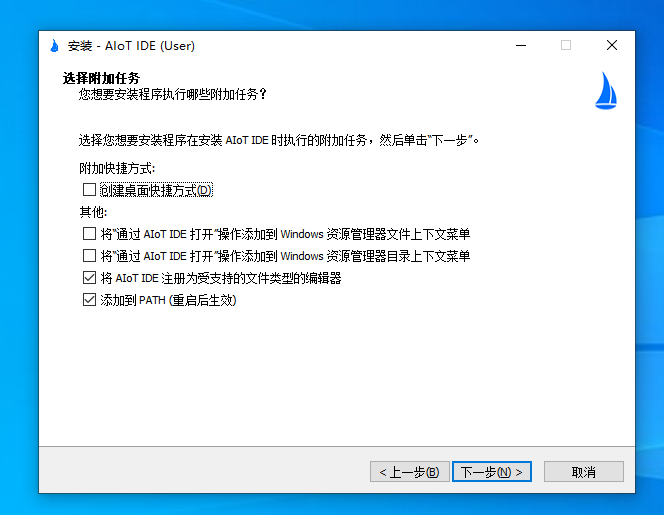
Task: Click the 其他: section label
Action: tap(94, 212)
